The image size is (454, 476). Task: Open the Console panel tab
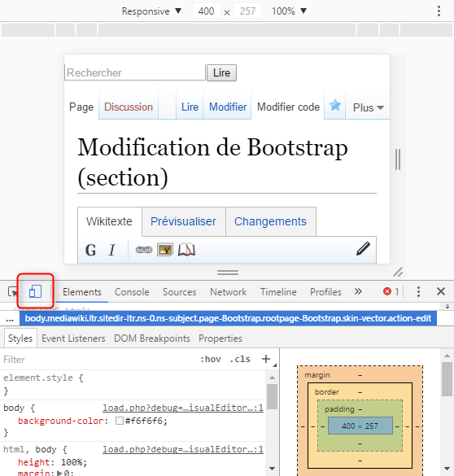point(132,292)
